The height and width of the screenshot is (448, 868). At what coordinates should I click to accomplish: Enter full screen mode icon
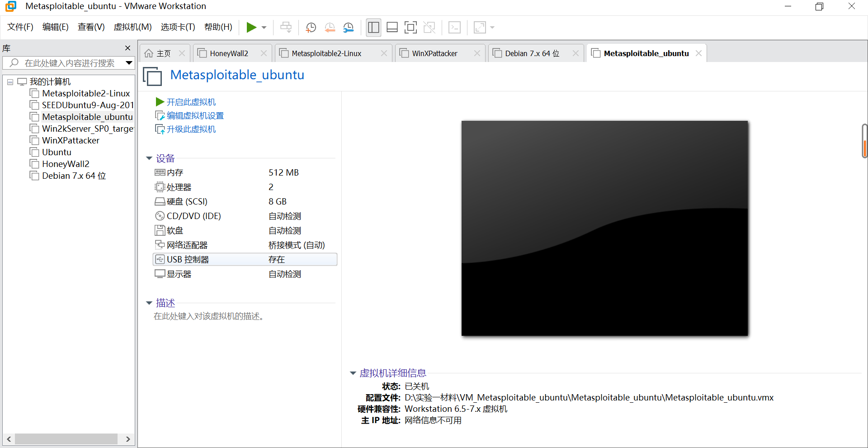pyautogui.click(x=410, y=28)
